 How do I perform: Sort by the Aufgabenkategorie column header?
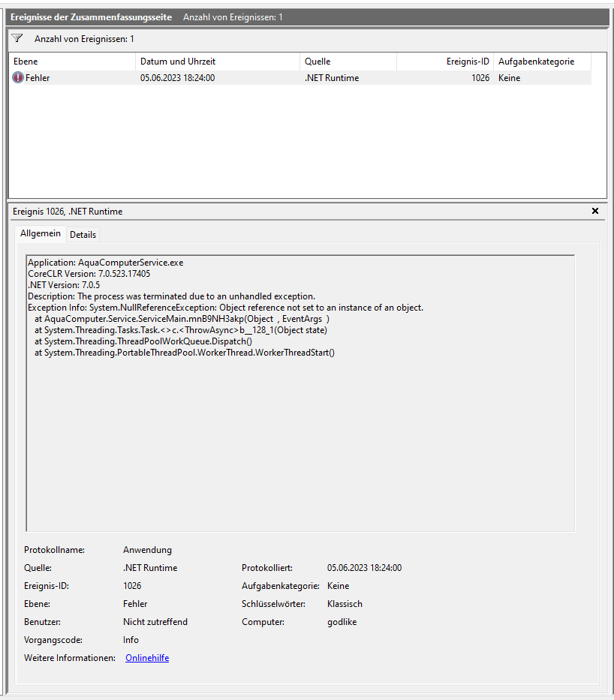[x=542, y=62]
